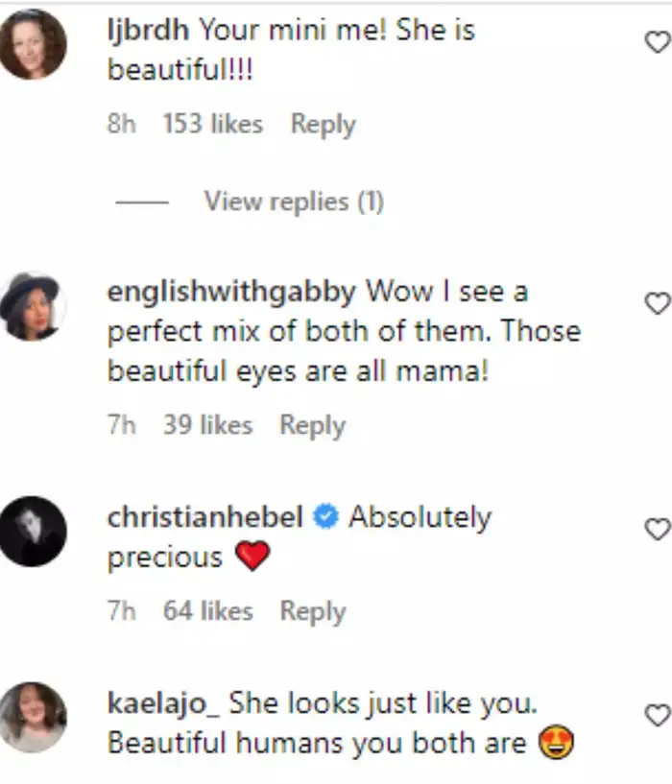The height and width of the screenshot is (784, 672).
Task: Click ljbrdh's profile picture
Action: [34, 42]
